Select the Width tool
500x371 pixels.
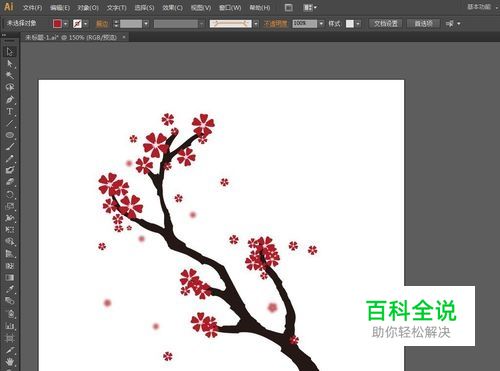(x=10, y=218)
